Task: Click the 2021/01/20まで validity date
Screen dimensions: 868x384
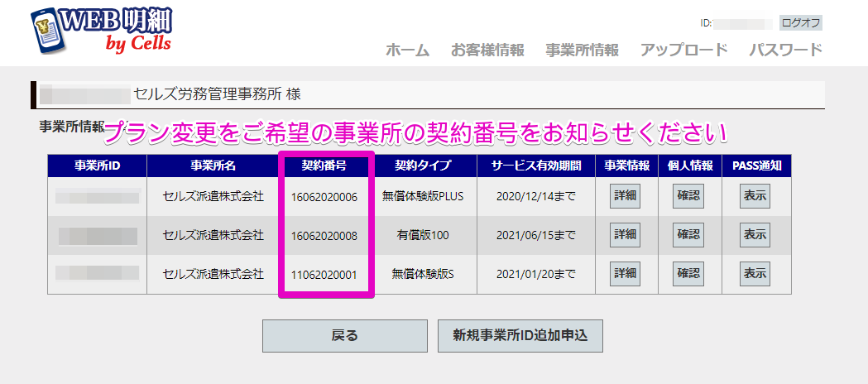Action: [536, 273]
